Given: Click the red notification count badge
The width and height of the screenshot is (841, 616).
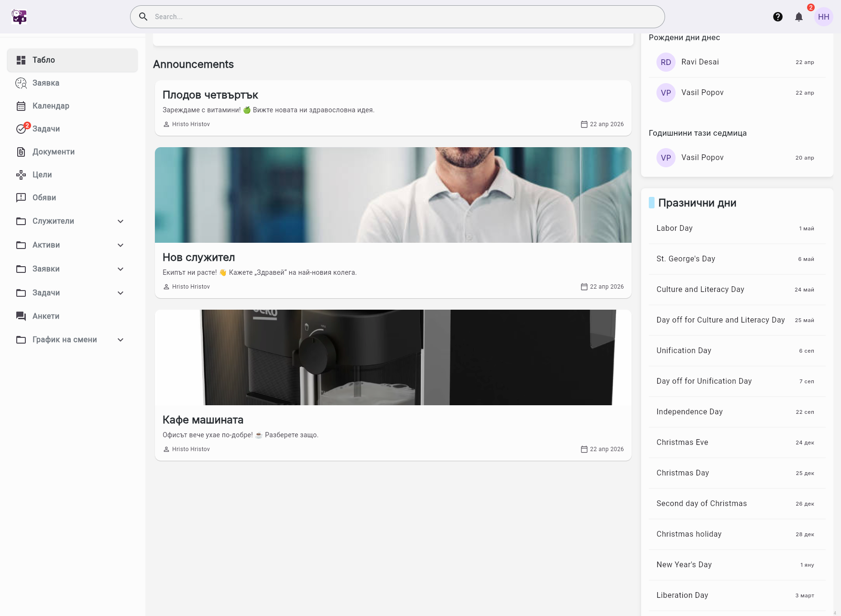Looking at the screenshot, I should 811,7.
